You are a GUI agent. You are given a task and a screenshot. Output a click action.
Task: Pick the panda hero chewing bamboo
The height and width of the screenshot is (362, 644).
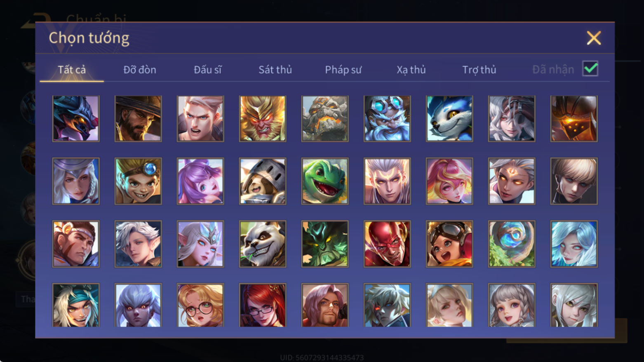tap(263, 244)
